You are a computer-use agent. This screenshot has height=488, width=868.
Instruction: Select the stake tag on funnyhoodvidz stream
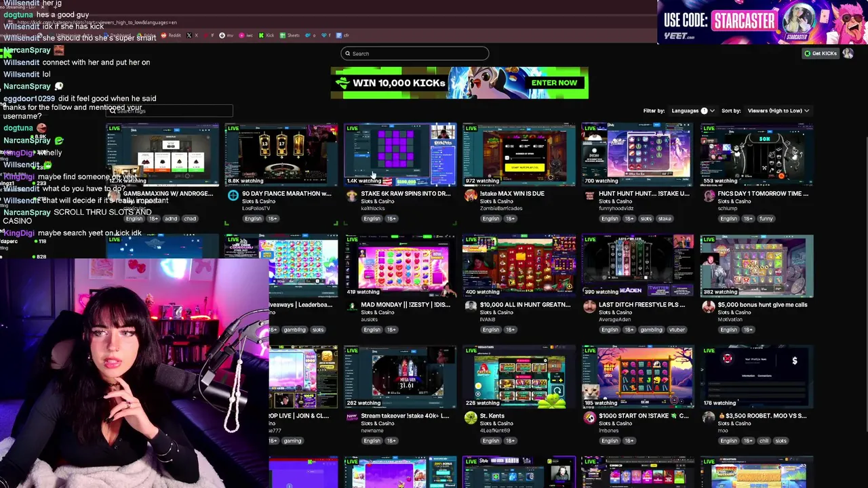pos(665,219)
